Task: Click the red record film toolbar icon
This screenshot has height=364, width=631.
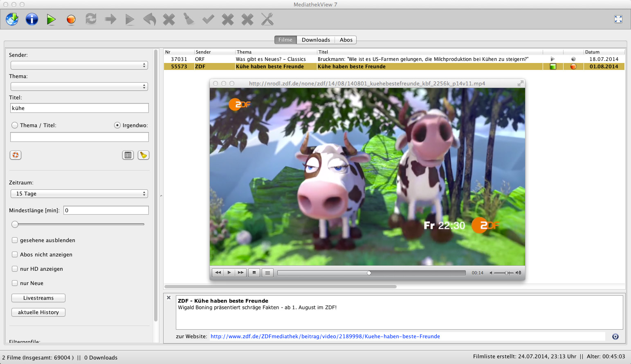Action: point(71,20)
